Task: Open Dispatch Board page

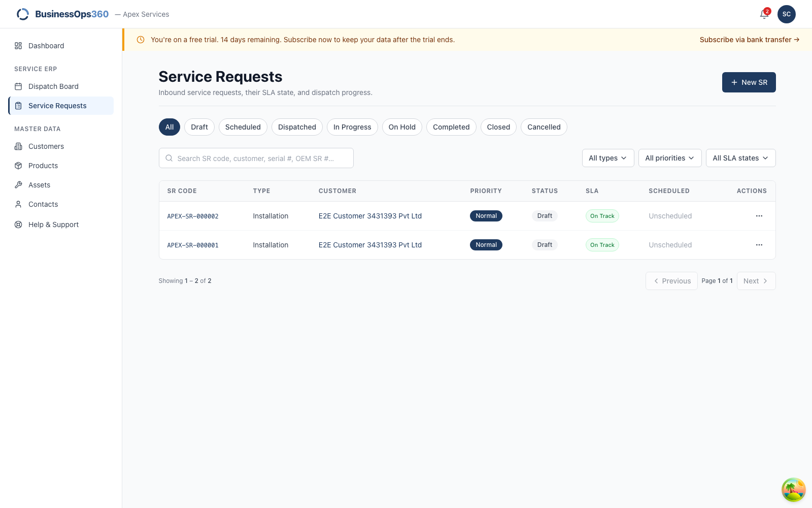Action: click(x=61, y=86)
